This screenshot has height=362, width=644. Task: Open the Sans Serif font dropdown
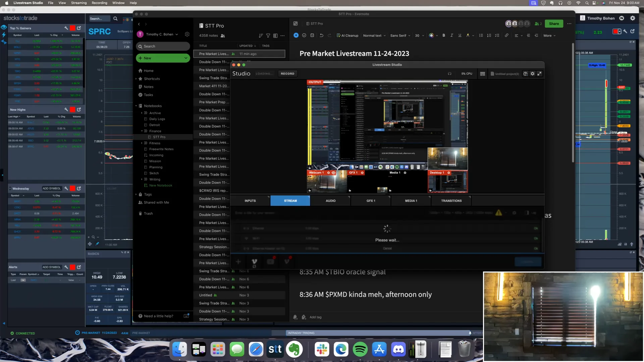coord(400,36)
